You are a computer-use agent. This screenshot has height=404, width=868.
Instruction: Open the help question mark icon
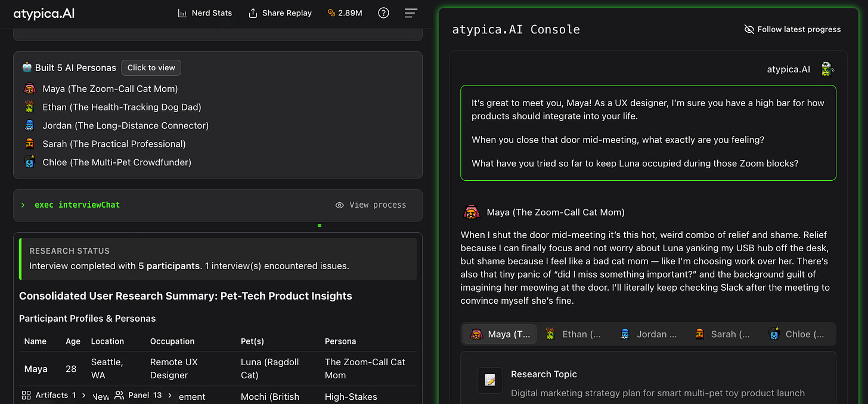click(x=383, y=13)
